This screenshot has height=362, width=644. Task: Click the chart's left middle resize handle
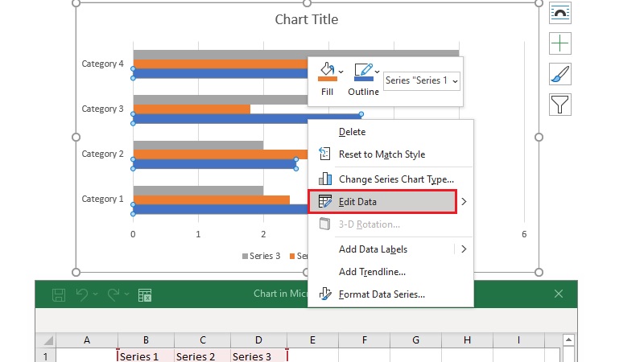[x=76, y=137]
